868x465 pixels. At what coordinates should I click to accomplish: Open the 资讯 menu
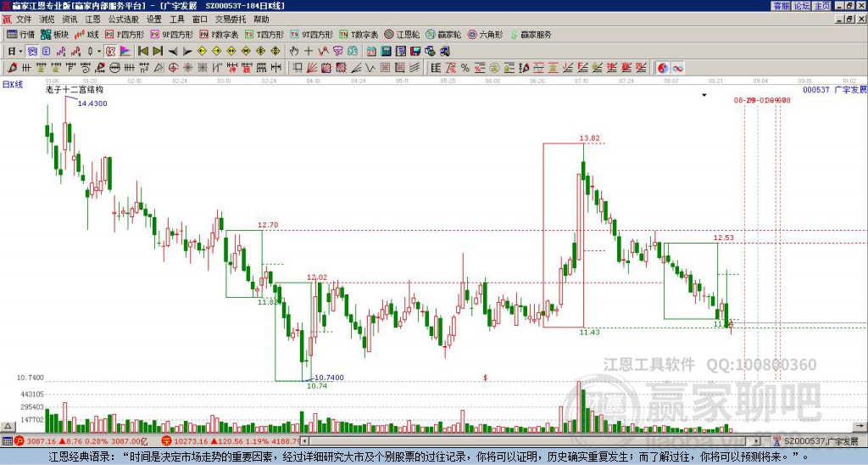[x=70, y=20]
